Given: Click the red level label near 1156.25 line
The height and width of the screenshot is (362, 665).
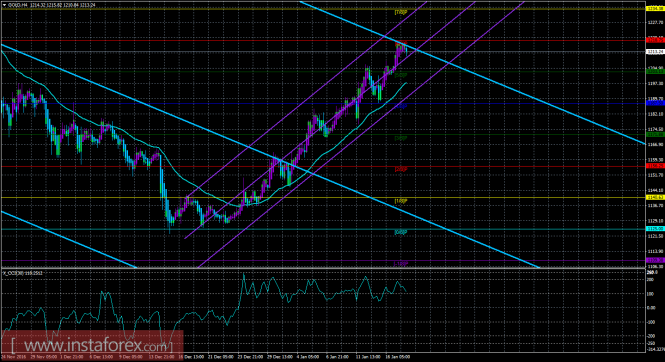Looking at the screenshot, I should (x=401, y=169).
